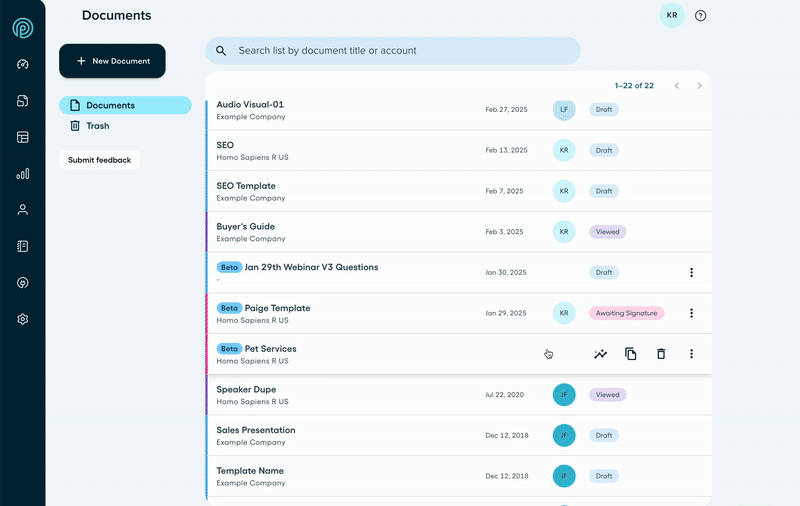Click Submit feedback button

tap(99, 160)
